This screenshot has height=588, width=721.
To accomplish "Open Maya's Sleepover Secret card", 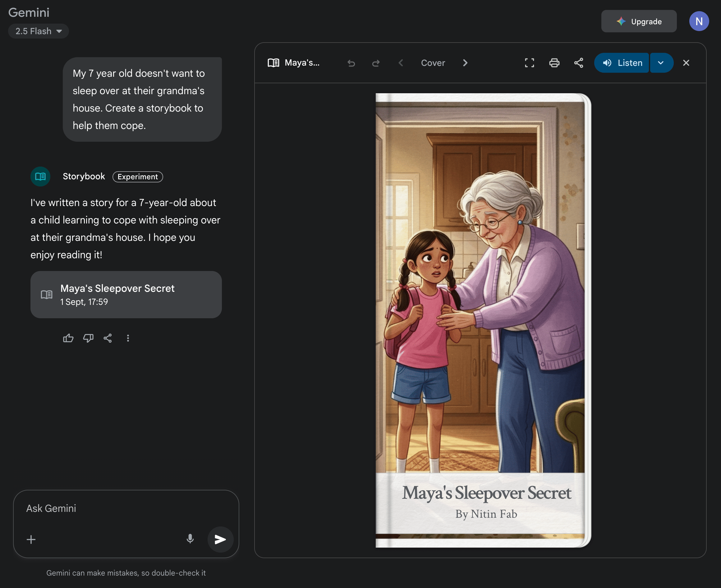I will tap(126, 294).
